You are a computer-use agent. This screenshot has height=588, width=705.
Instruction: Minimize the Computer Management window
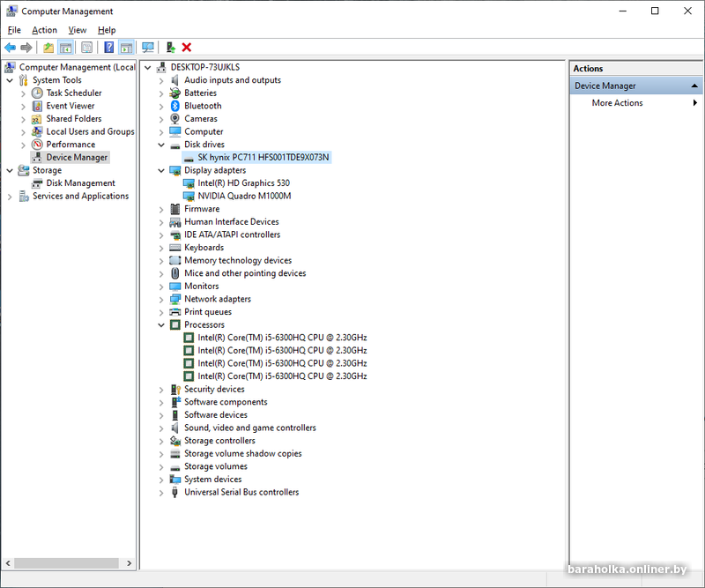coord(623,11)
